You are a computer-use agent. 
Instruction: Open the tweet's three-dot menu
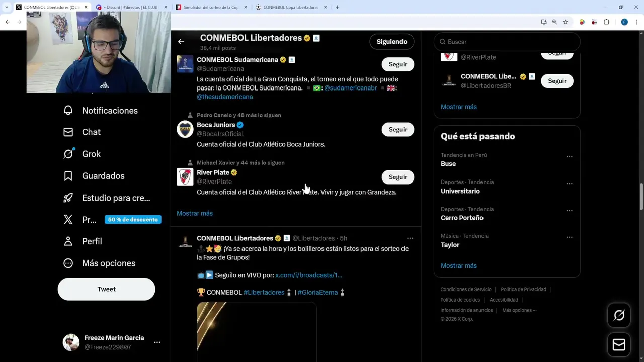(410, 238)
